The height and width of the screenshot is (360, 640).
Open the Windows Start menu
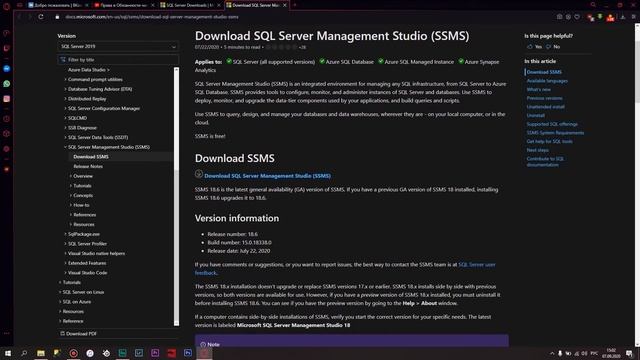[x=7, y=353]
